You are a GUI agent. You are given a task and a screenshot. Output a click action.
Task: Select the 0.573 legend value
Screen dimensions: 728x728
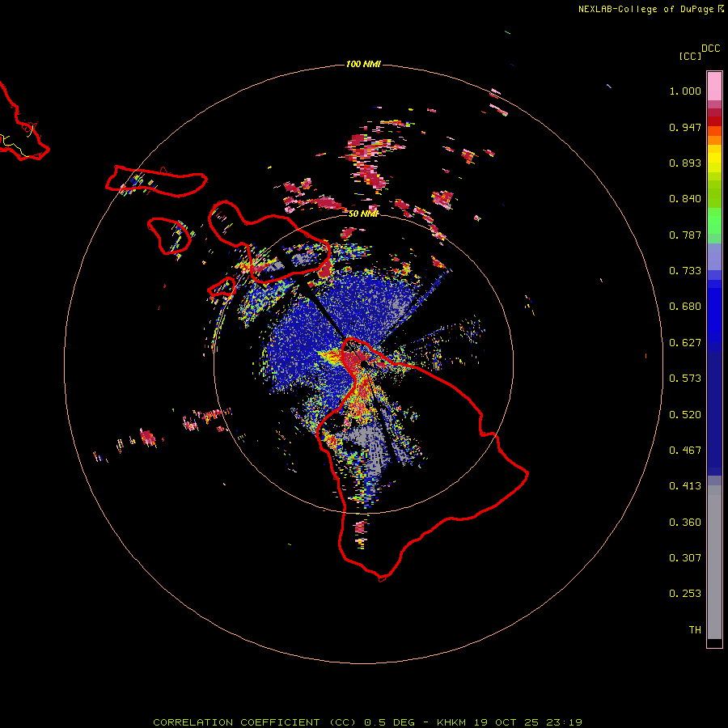[x=685, y=379]
